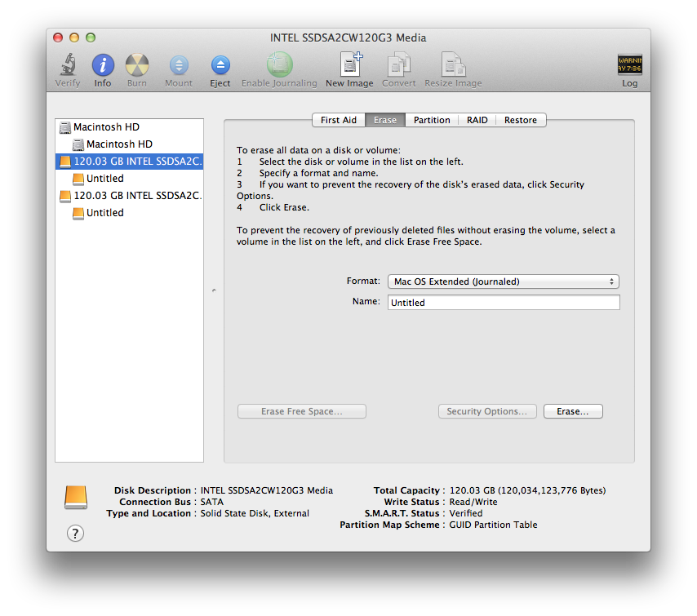Select the second, unhighlighted 120.03 GB INTEL disk

[x=129, y=196]
